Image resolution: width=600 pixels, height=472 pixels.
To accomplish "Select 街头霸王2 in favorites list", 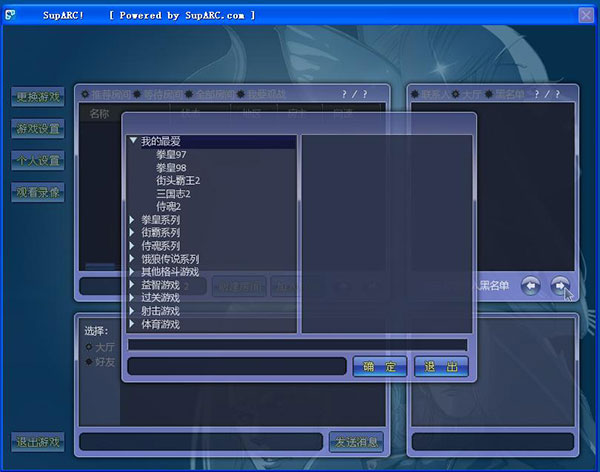I will [178, 180].
